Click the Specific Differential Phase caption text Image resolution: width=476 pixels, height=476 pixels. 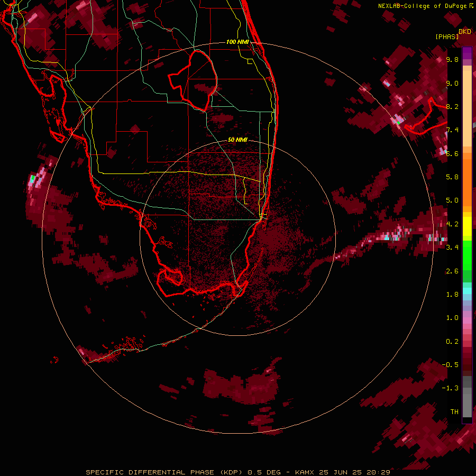(238, 472)
